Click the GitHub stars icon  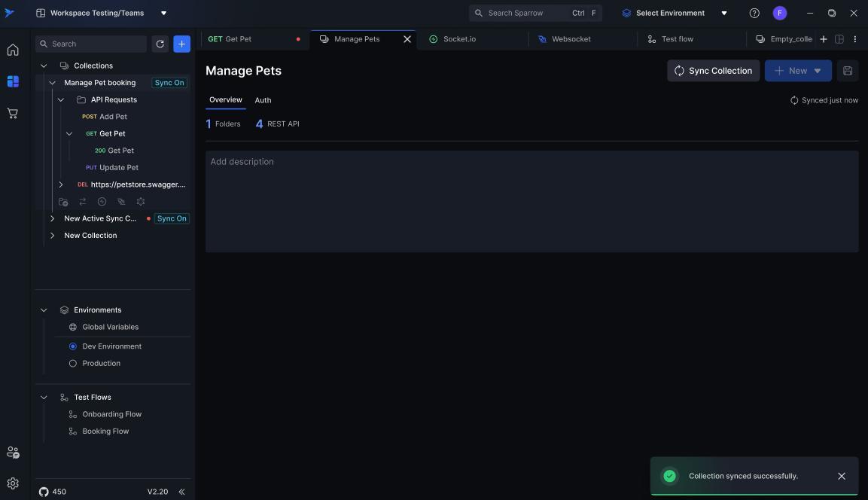click(x=44, y=492)
